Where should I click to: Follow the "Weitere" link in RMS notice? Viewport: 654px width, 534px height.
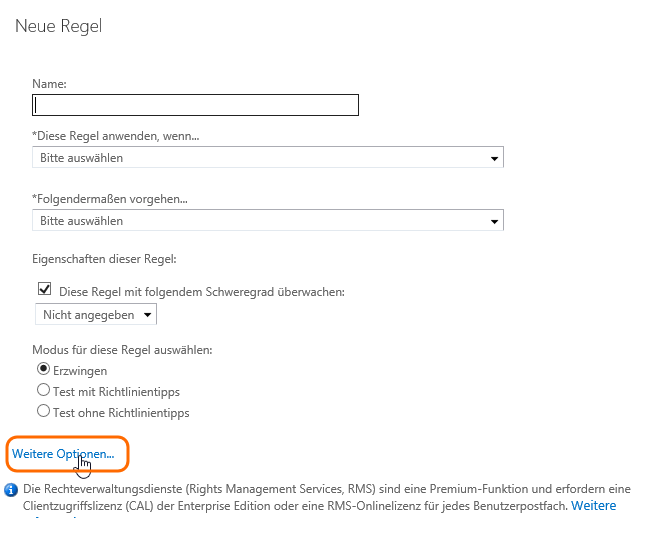pyautogui.click(x=593, y=506)
